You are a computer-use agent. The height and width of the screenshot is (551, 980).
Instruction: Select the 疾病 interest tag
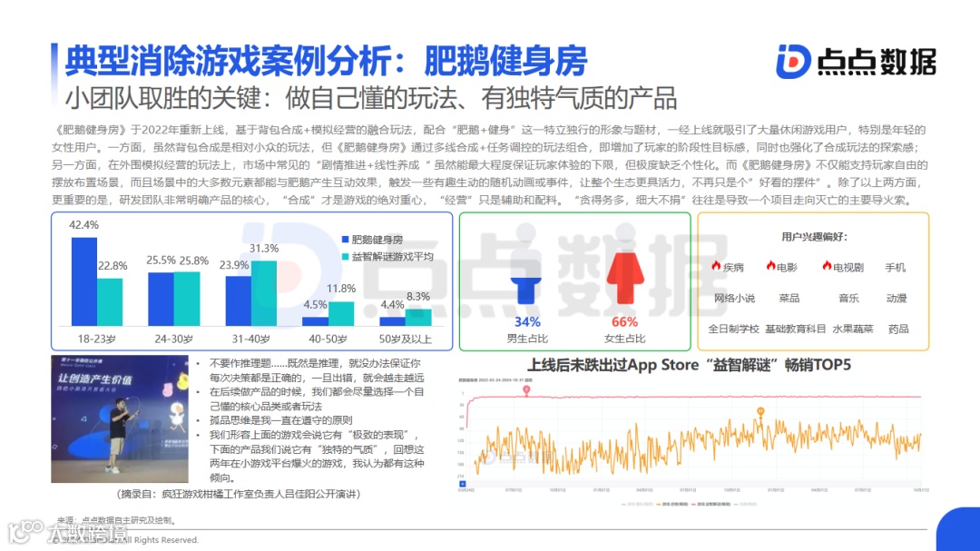click(733, 268)
